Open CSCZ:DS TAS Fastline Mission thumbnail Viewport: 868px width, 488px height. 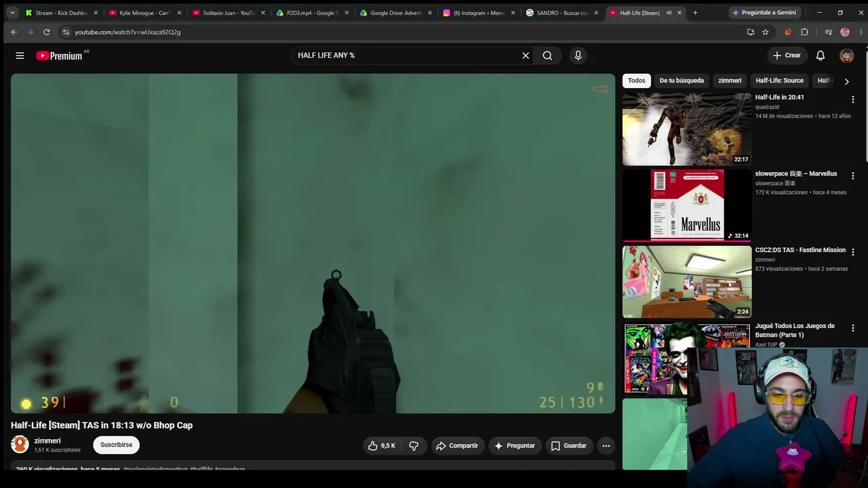tap(687, 282)
